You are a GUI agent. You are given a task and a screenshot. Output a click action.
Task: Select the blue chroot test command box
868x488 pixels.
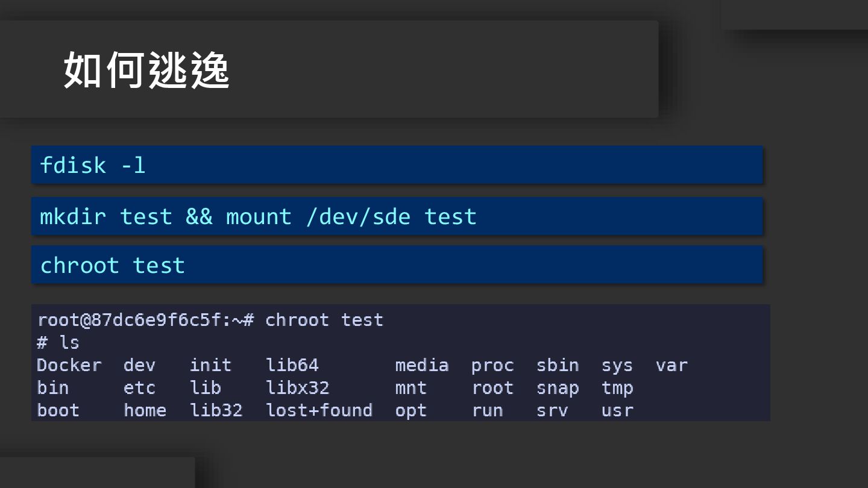[397, 265]
